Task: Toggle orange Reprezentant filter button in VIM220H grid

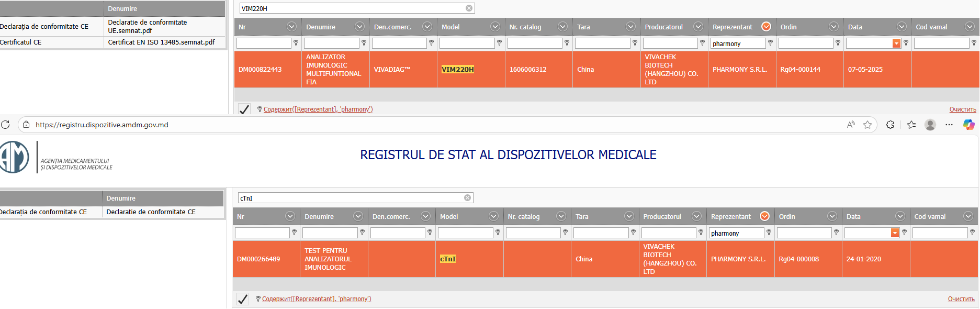Action: pyautogui.click(x=766, y=27)
